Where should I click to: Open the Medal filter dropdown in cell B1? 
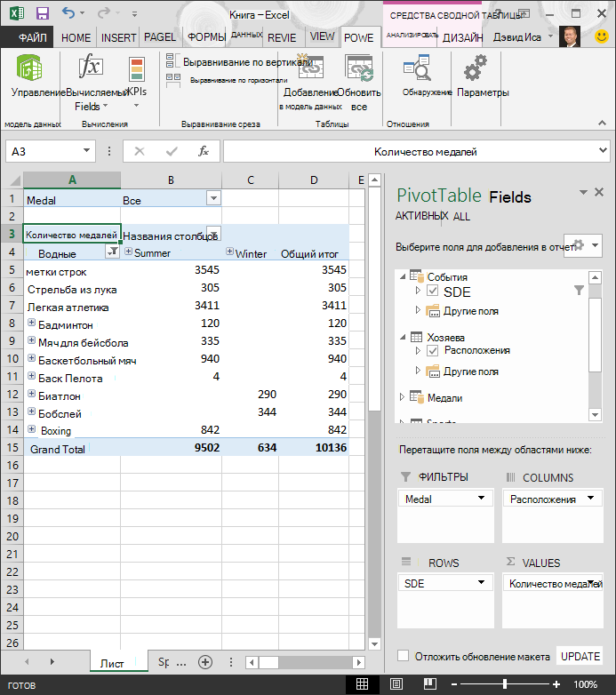pyautogui.click(x=213, y=198)
